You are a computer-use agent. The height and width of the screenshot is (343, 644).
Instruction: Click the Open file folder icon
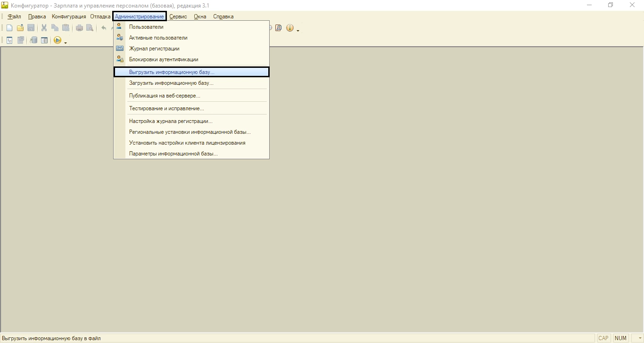(x=20, y=28)
